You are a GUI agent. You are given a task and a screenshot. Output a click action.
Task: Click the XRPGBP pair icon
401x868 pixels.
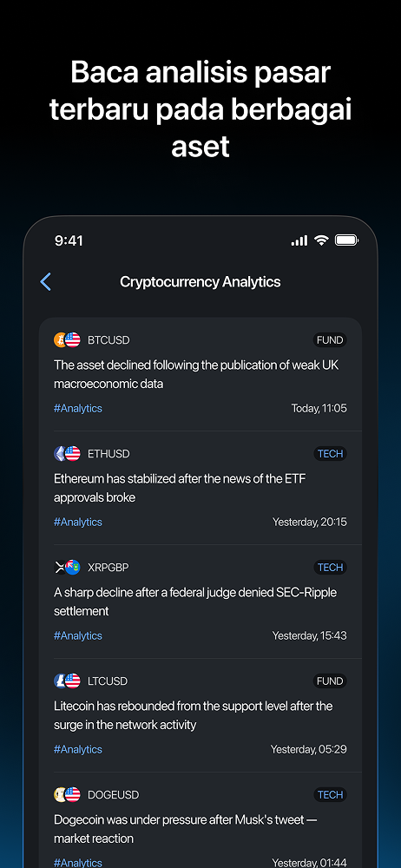[x=67, y=568]
